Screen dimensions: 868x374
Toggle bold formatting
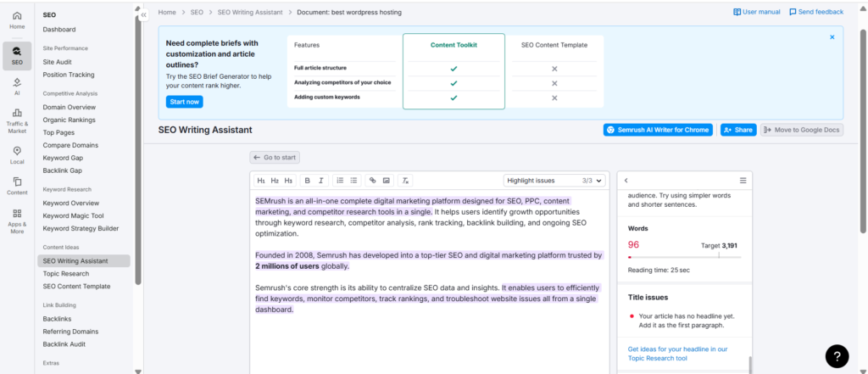click(x=307, y=180)
